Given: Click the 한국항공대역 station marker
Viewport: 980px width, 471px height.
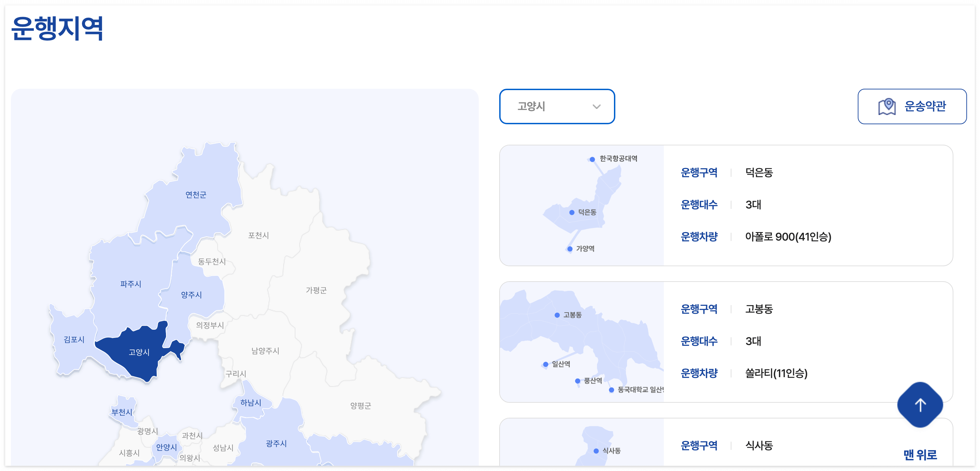Looking at the screenshot, I should pos(592,159).
